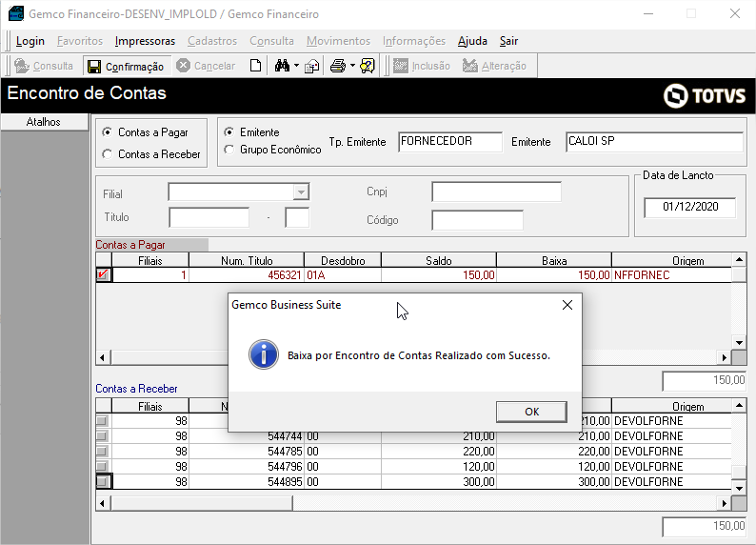756x545 pixels.
Task: Click the printer icon
Action: (x=338, y=66)
